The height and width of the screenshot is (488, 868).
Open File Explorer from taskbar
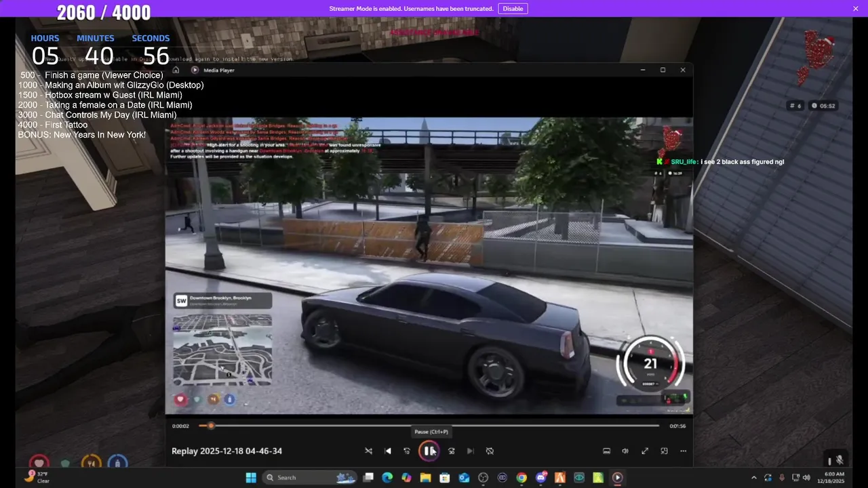coord(425,477)
